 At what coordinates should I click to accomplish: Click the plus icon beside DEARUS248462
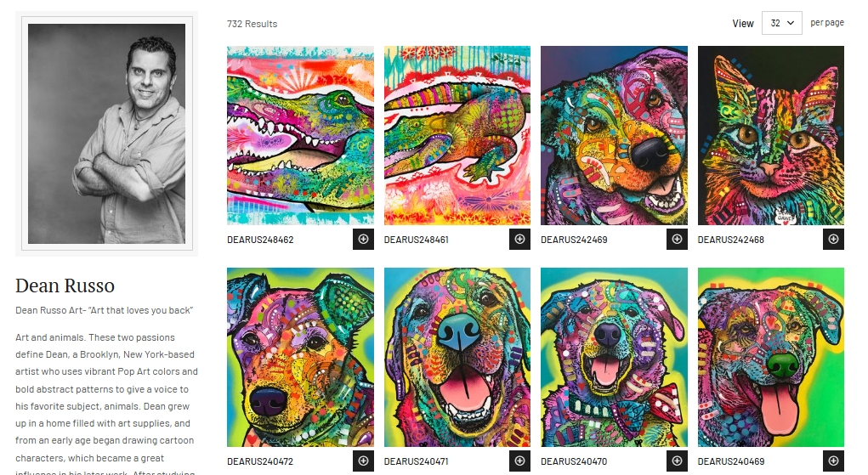coord(363,239)
